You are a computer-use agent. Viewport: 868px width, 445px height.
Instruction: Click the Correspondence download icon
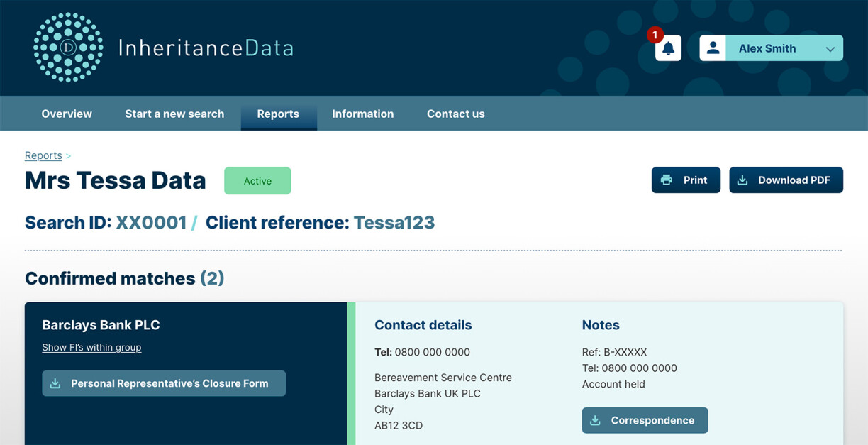click(596, 420)
